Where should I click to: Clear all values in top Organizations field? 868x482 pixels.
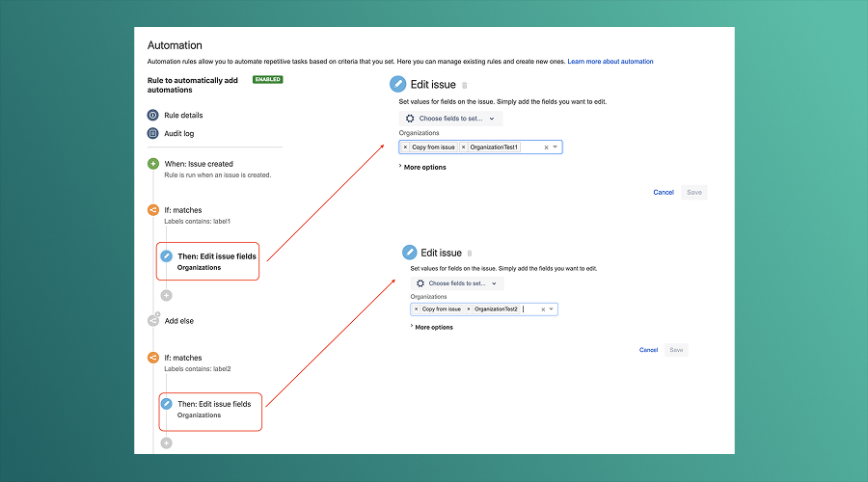(x=546, y=147)
